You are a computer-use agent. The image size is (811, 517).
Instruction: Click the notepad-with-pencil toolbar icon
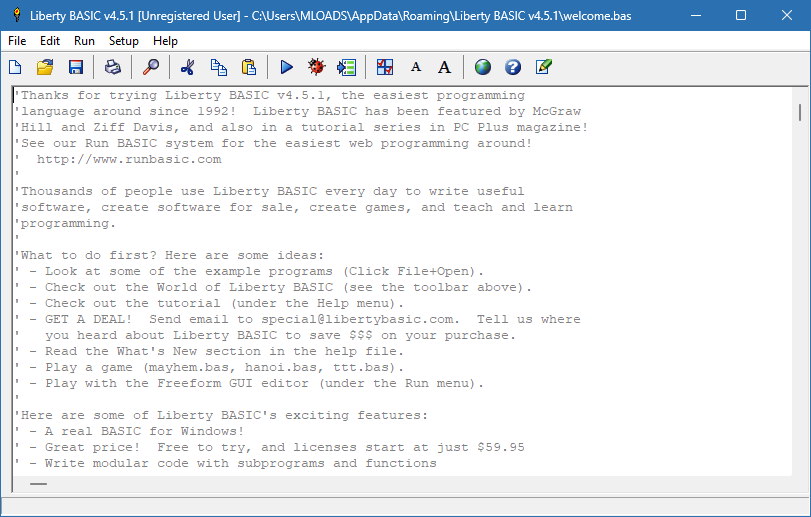click(x=544, y=67)
